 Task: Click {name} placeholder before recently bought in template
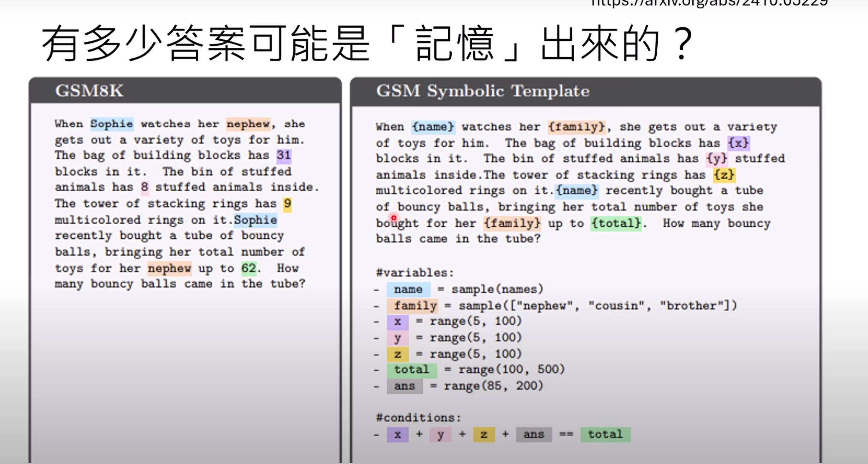(576, 191)
